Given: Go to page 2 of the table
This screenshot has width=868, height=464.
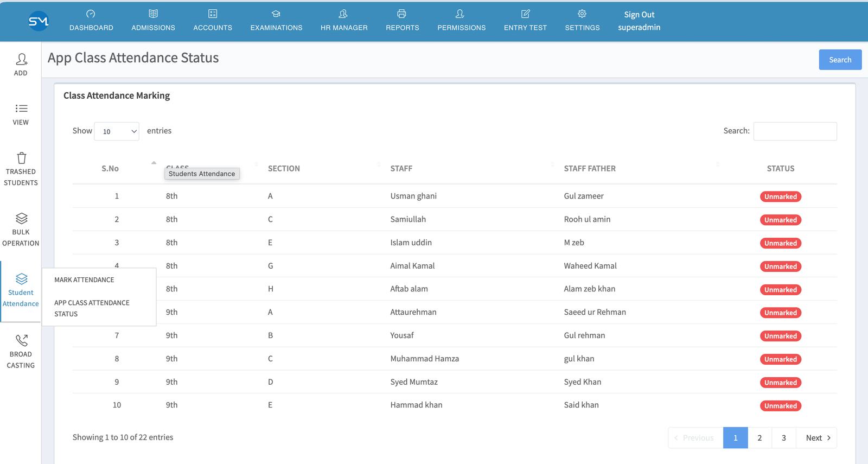Looking at the screenshot, I should [759, 438].
